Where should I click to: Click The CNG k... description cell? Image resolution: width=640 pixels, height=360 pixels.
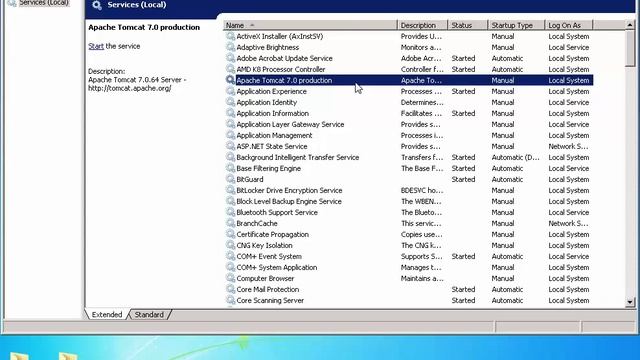point(421,246)
